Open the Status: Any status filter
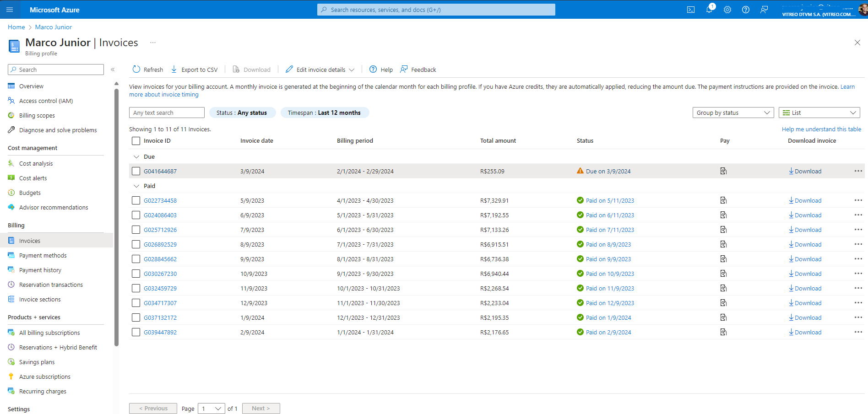This screenshot has width=868, height=414. [242, 113]
